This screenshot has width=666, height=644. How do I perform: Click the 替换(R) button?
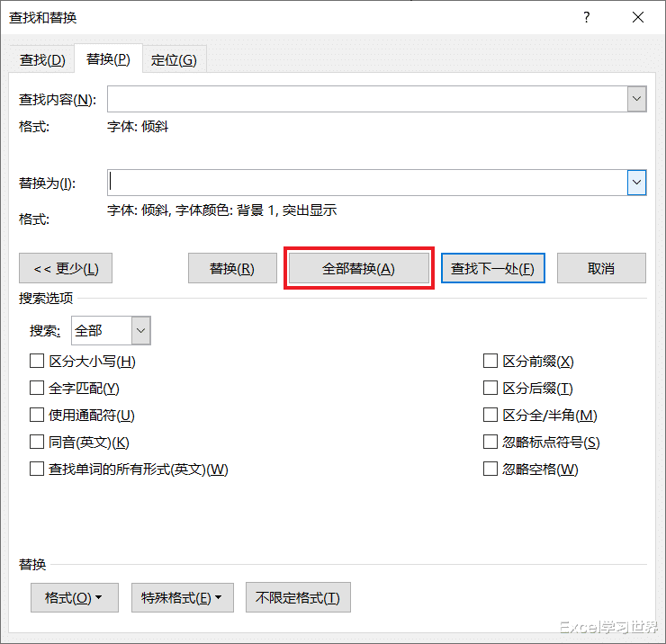232,268
